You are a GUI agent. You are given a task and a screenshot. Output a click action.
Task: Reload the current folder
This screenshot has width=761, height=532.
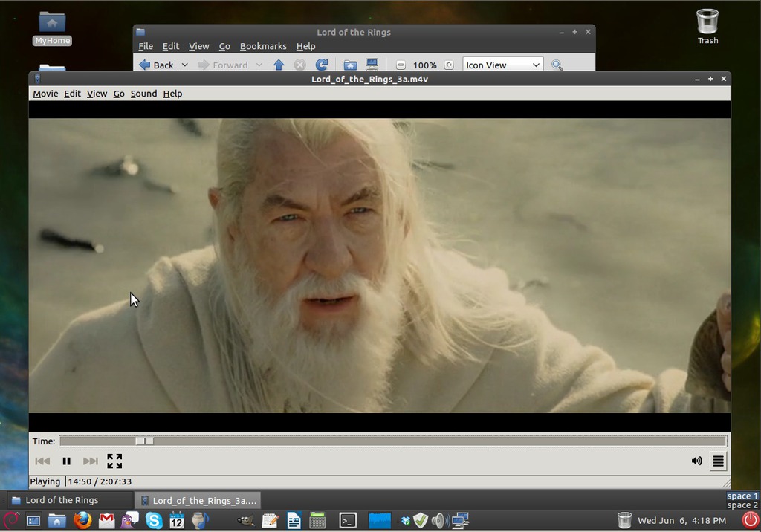322,65
